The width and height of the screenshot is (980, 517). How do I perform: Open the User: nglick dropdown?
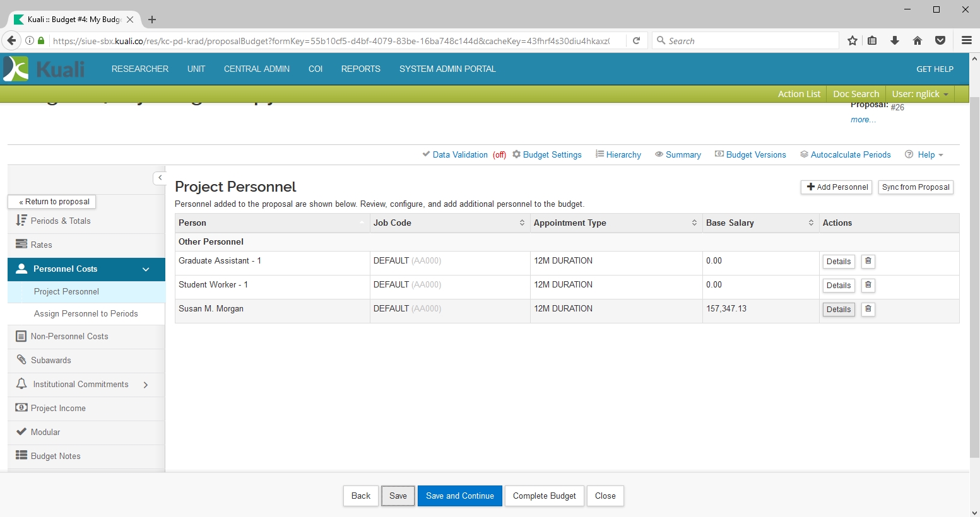(919, 94)
